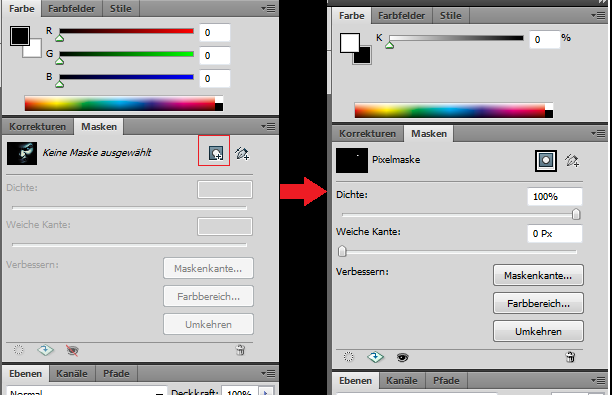Switch to Kanäle tab in right screenshot
This screenshot has height=395, width=612.
coord(402,381)
